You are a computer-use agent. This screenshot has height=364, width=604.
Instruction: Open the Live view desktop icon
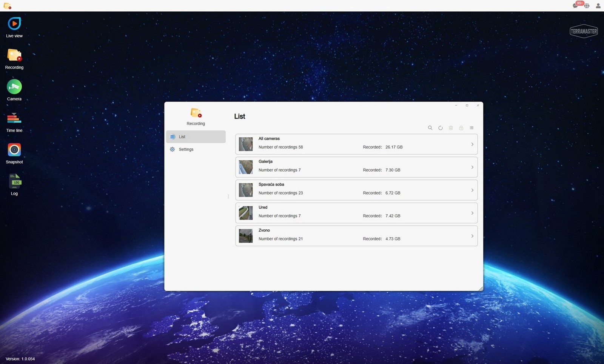click(x=14, y=24)
